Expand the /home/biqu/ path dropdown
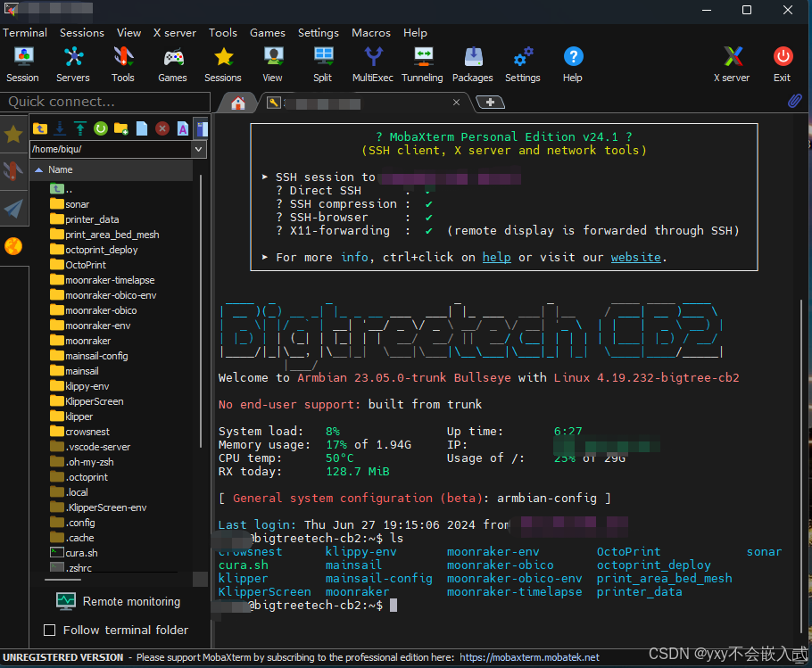The image size is (812, 668). [198, 150]
